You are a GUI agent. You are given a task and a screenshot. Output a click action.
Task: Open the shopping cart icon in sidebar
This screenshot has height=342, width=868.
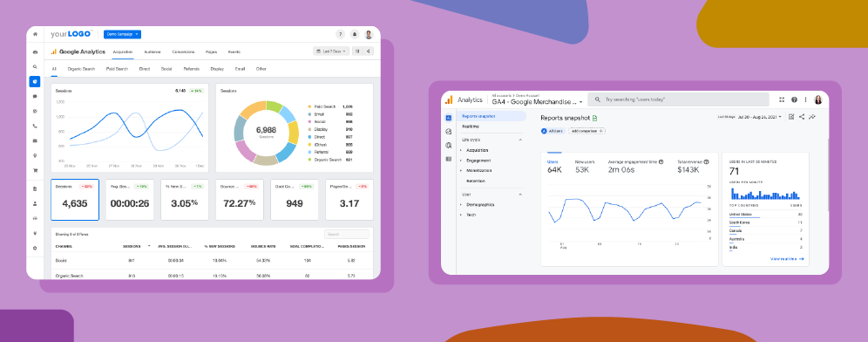35,170
